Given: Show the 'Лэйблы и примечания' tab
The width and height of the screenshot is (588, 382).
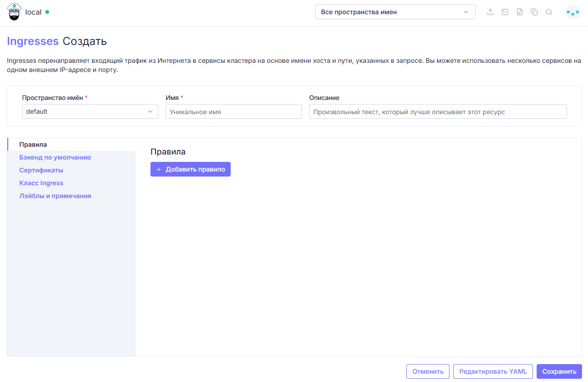Looking at the screenshot, I should (x=72, y=196).
